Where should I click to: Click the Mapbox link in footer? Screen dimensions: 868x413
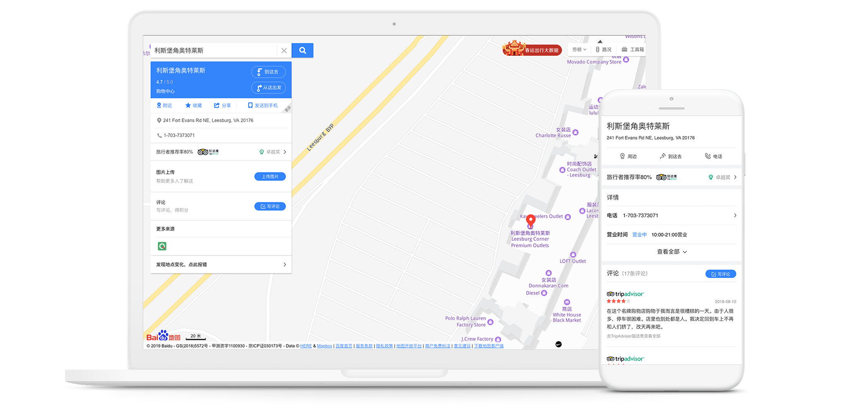(324, 346)
